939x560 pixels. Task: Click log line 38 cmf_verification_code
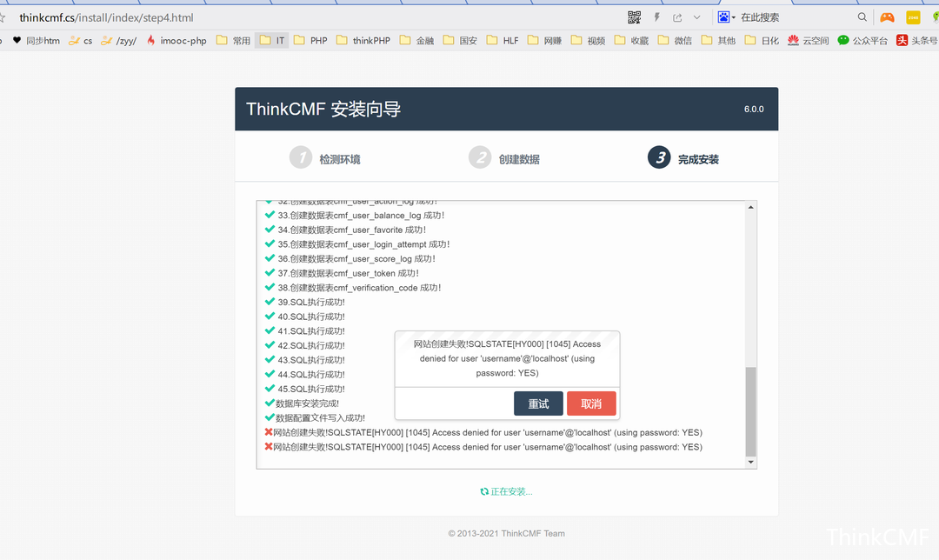point(359,288)
